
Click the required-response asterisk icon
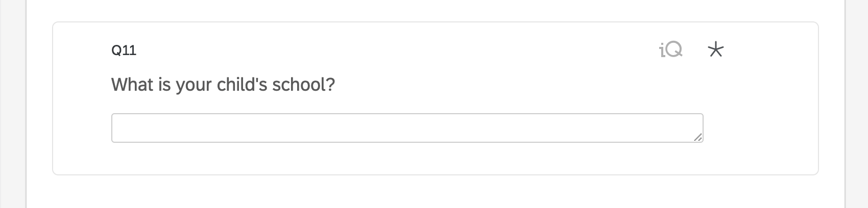716,50
